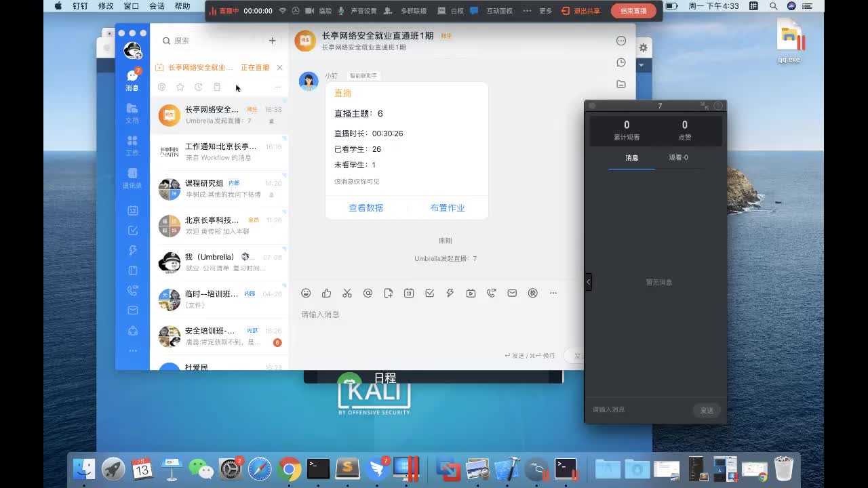Open the 窗口 menu in the menu bar

click(x=132, y=6)
